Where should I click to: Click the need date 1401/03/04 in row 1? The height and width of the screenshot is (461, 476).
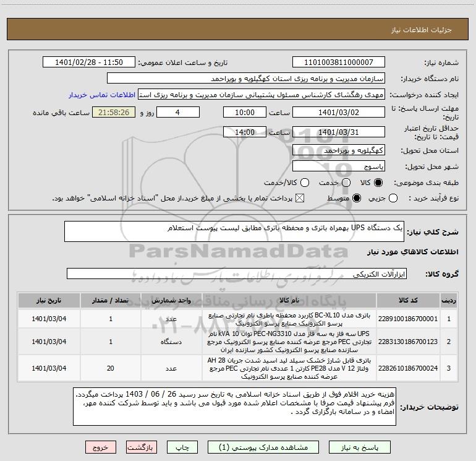49,319
